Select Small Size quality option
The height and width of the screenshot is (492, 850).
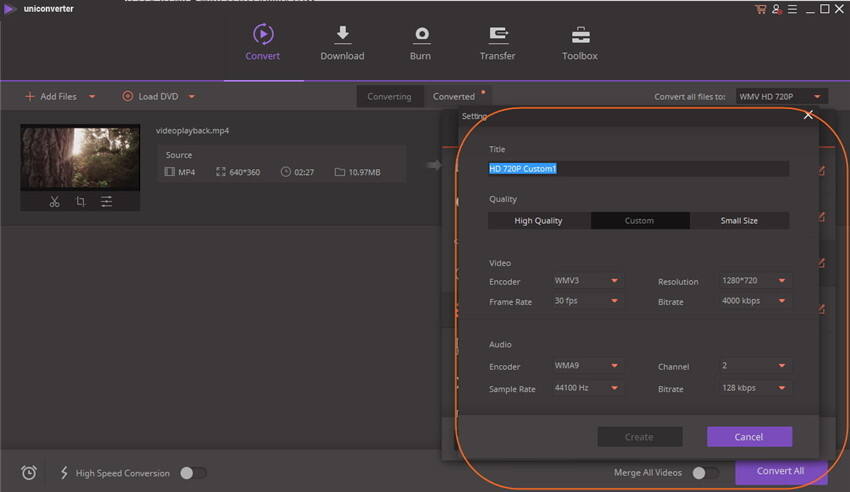(739, 221)
